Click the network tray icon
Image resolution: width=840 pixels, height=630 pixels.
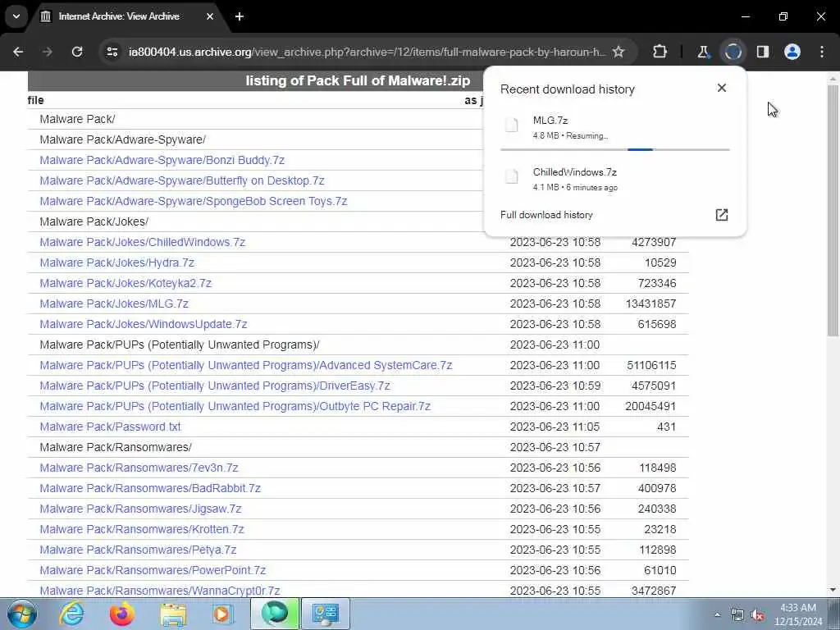tap(737, 614)
